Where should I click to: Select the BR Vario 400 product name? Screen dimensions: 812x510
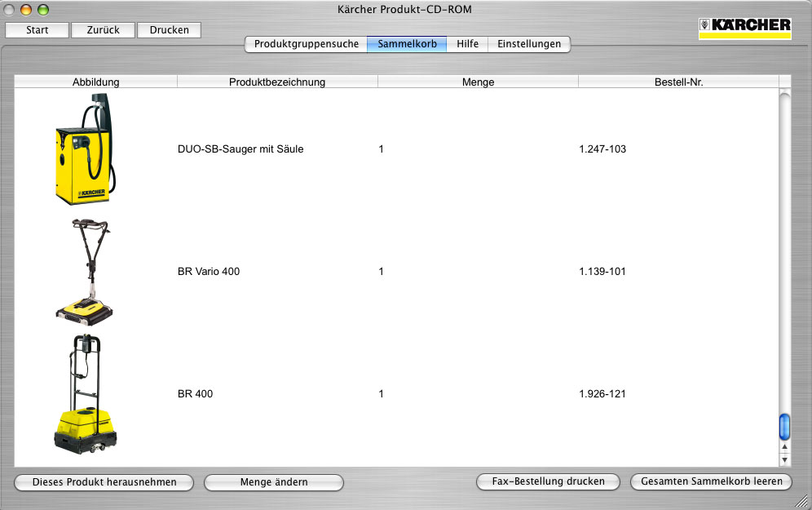point(209,272)
